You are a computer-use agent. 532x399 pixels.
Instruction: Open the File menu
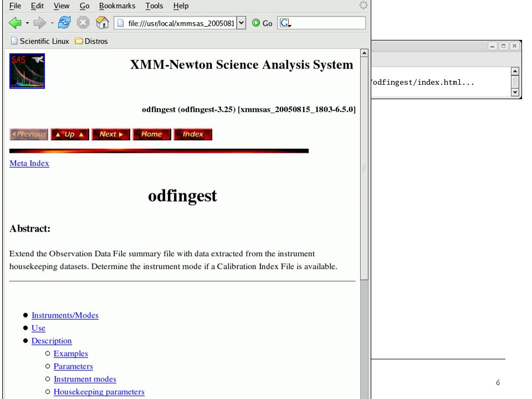point(15,6)
